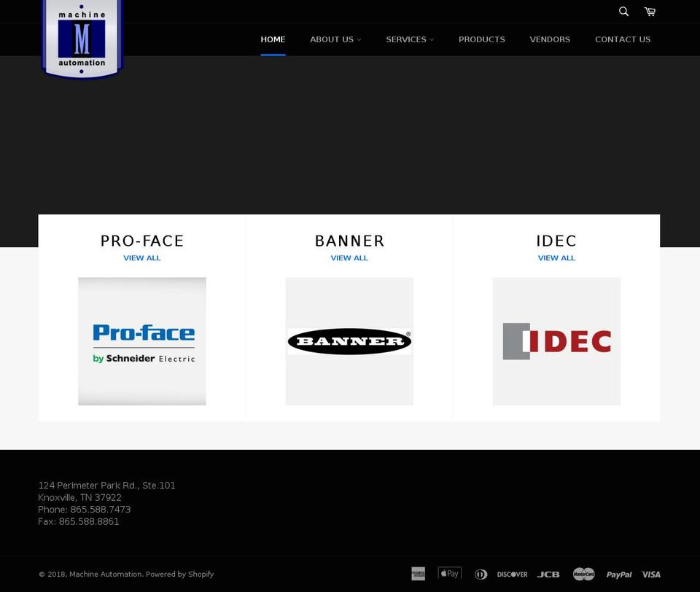Screen dimensions: 700x592
Task: Click the Discover payment icon
Action: click(x=512, y=575)
